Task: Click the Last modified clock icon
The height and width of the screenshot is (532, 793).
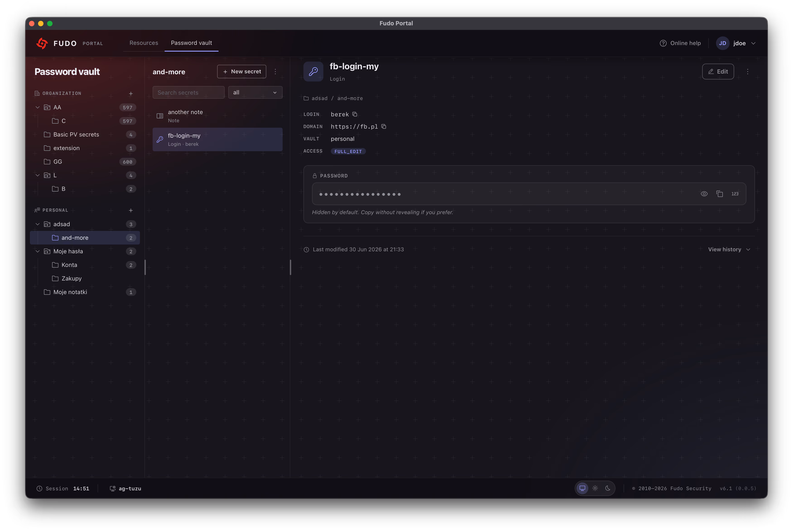Action: (x=306, y=250)
